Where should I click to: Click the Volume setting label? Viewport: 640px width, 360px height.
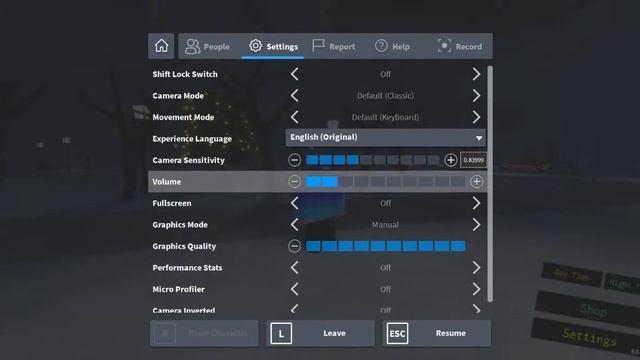(167, 182)
